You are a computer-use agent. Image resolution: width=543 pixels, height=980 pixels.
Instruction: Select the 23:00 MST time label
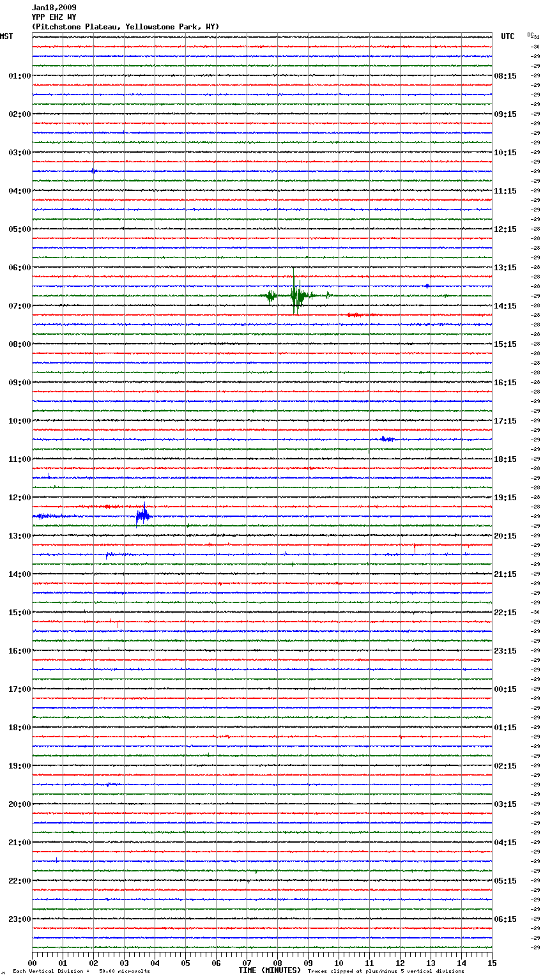(20, 919)
